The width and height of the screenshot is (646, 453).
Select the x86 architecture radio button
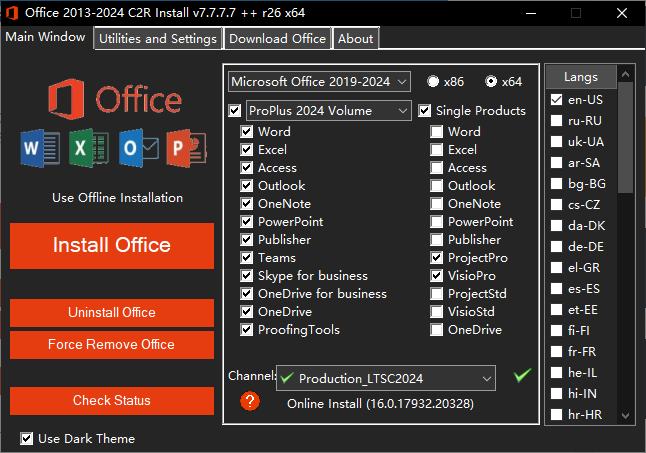click(x=433, y=81)
